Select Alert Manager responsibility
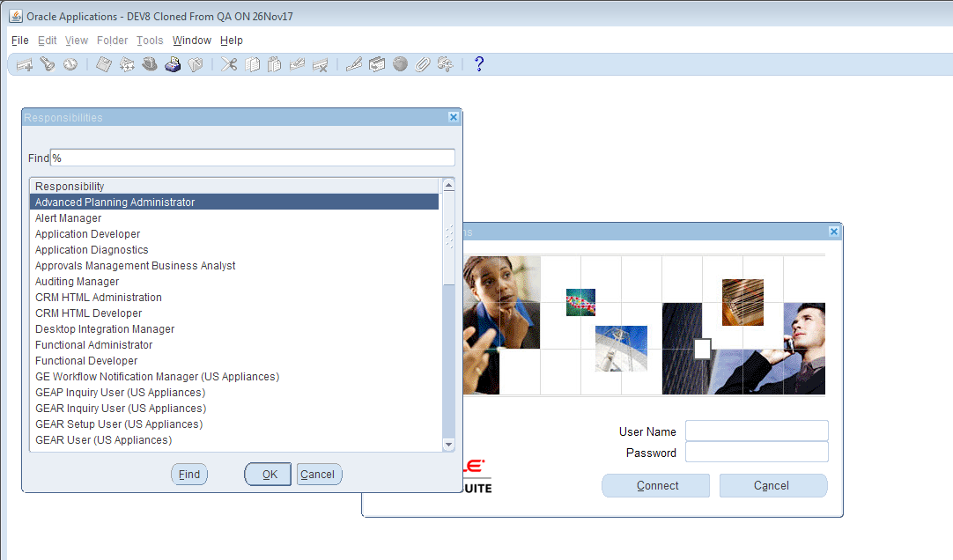Viewport: 953px width, 560px height. click(x=68, y=218)
